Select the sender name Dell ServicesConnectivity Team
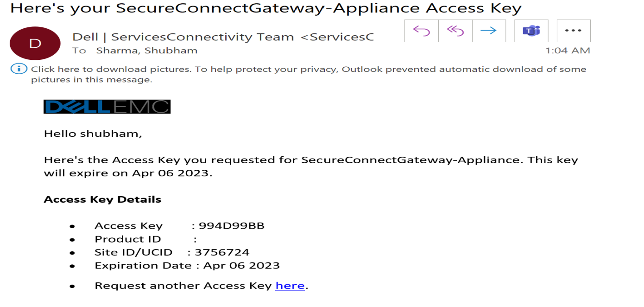The image size is (644, 307). click(x=183, y=37)
